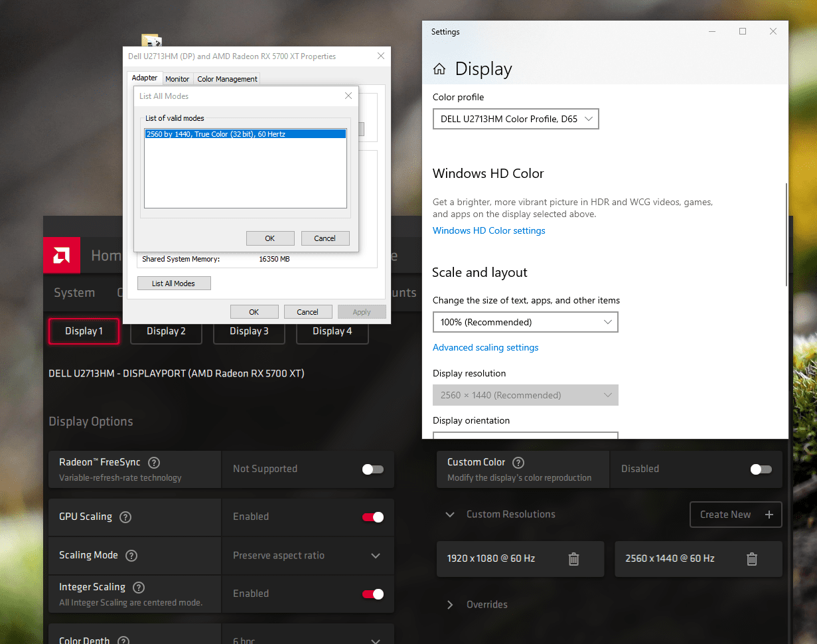Select the 2560 x 1440 @ 60 Hz resolution card
The height and width of the screenshot is (644, 817).
(x=698, y=559)
